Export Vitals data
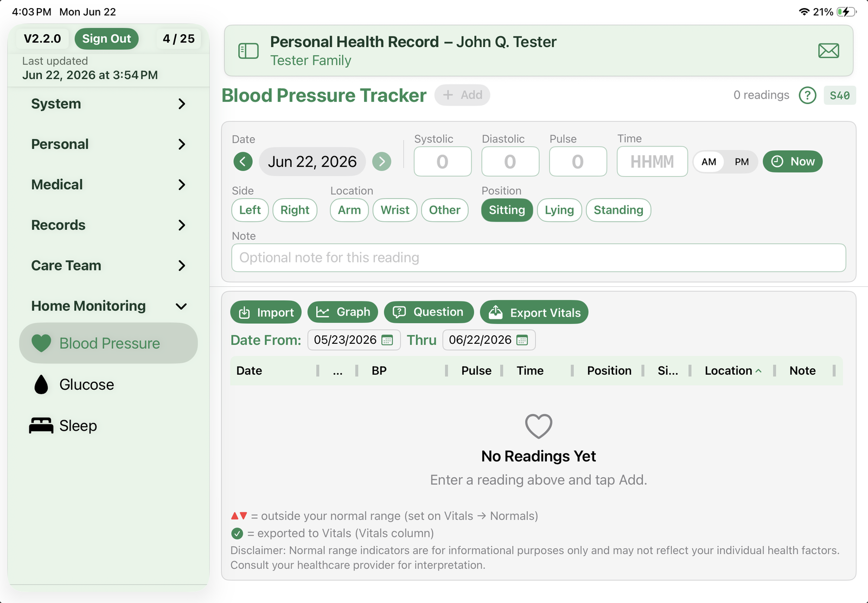 (534, 312)
